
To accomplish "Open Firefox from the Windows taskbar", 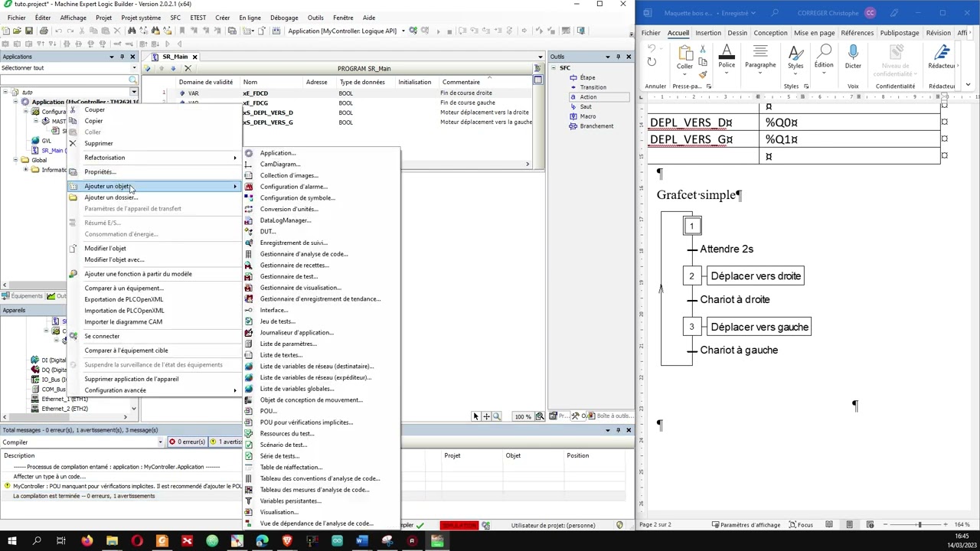I will click(x=87, y=541).
